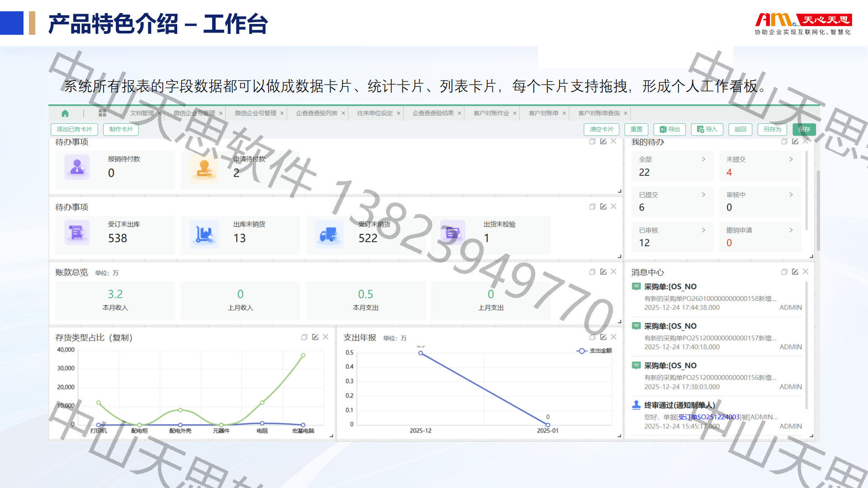Image resolution: width=868 pixels, height=488 pixels.
Task: Click the 导入 import button
Action: 707,129
